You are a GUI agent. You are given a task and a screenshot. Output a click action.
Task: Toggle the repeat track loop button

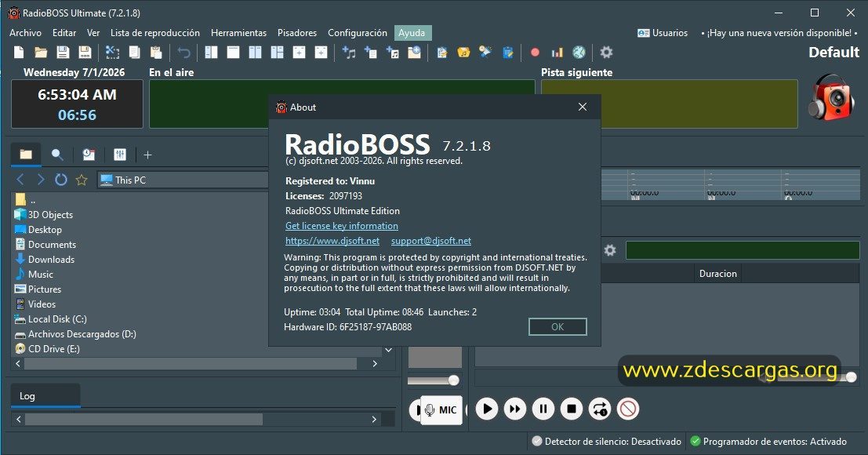600,409
